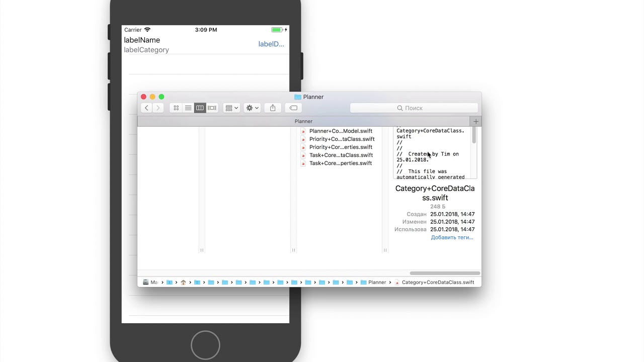Go back in Finder window

[x=146, y=108]
